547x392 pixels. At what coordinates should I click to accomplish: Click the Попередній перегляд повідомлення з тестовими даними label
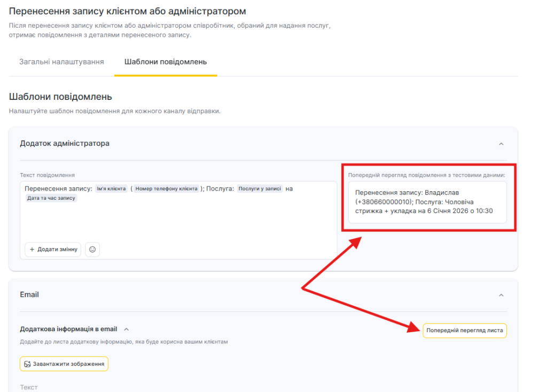pyautogui.click(x=427, y=175)
